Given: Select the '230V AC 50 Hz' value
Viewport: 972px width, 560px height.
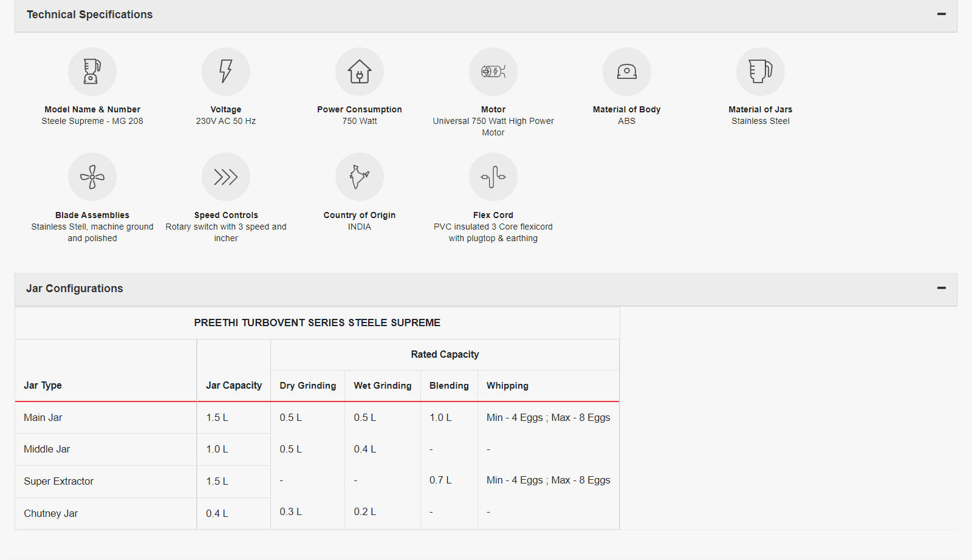Looking at the screenshot, I should (x=226, y=121).
